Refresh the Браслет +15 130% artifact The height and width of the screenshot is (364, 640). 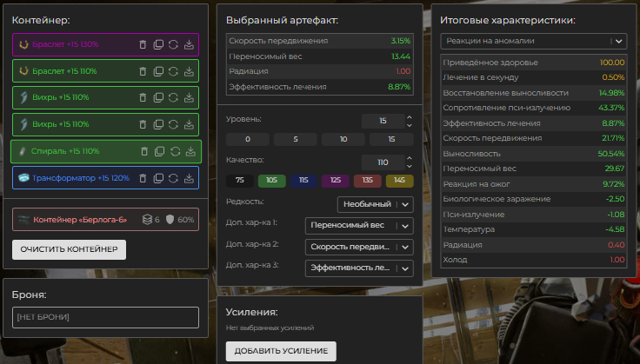tap(173, 44)
